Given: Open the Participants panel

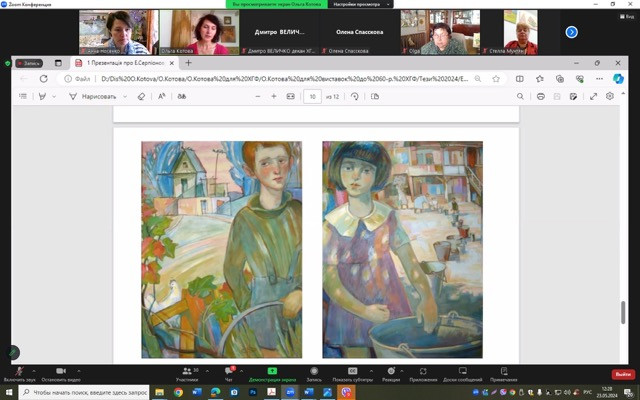Looking at the screenshot, I should [x=187, y=372].
